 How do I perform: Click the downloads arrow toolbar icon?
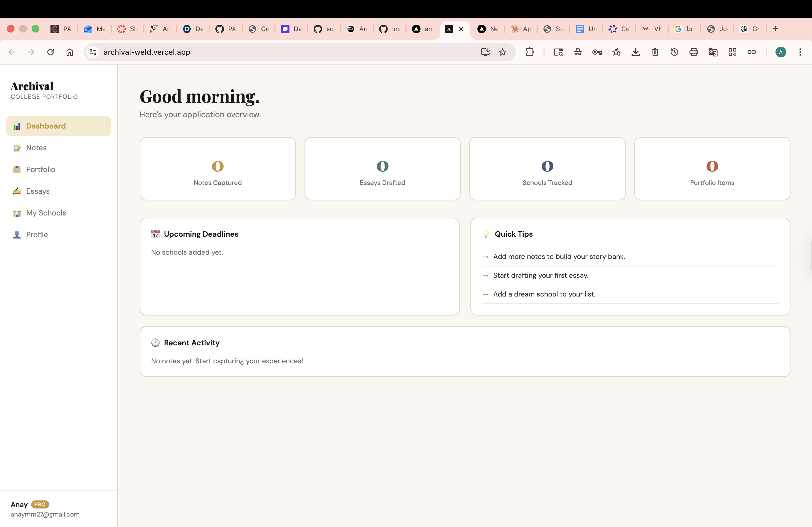pos(636,52)
